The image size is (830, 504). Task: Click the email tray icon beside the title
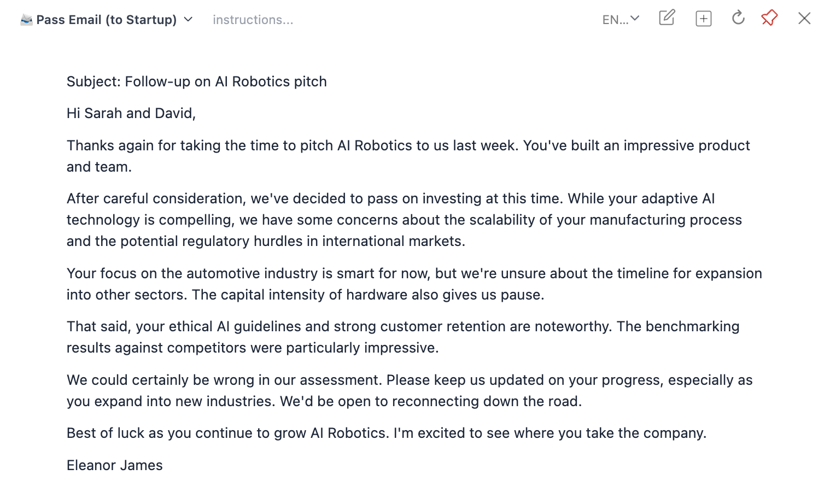coord(26,20)
